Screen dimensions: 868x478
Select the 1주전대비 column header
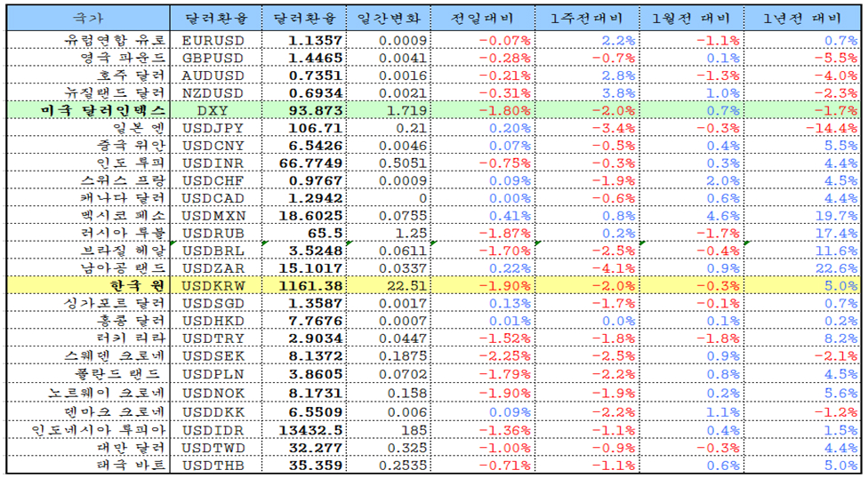pyautogui.click(x=588, y=18)
